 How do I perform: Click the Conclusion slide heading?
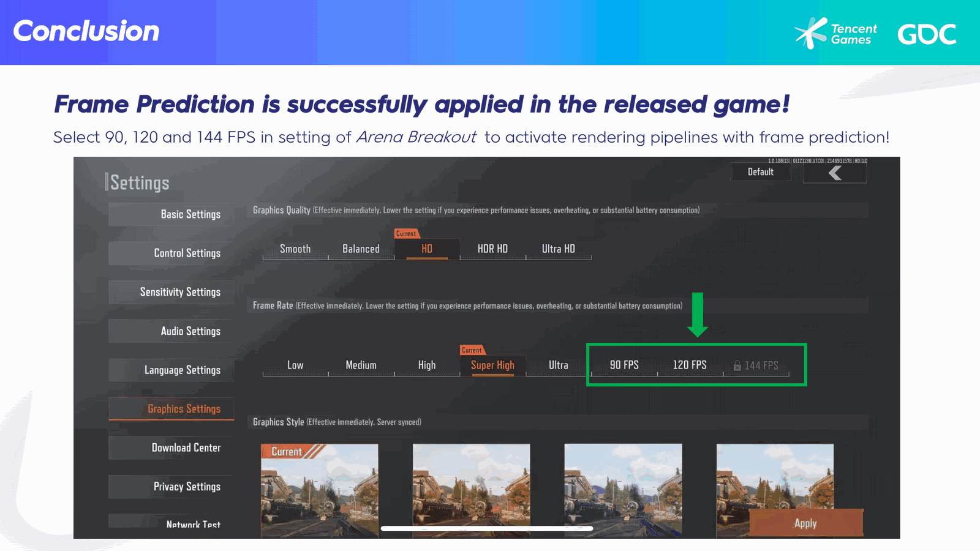coord(86,31)
